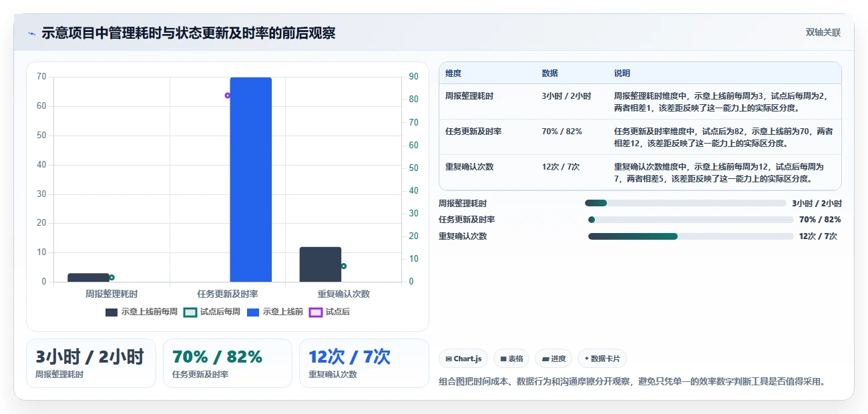The height and width of the screenshot is (414, 868).
Task: Open the 12次 / 7次 stat card
Action: [x=364, y=363]
